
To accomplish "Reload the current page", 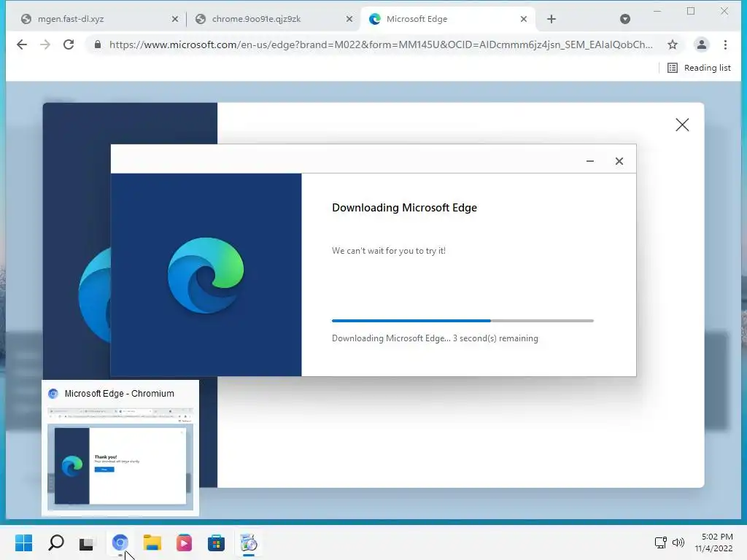I will tap(69, 44).
